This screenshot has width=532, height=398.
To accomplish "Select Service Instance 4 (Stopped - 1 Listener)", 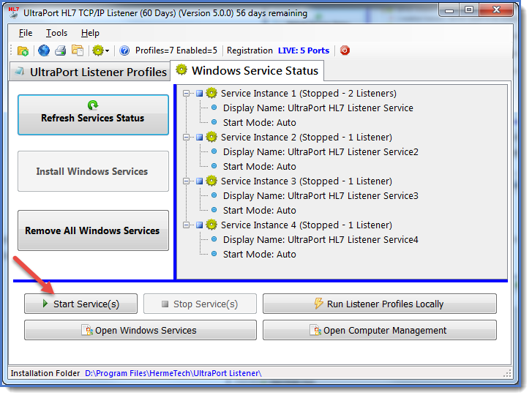I will tap(307, 225).
